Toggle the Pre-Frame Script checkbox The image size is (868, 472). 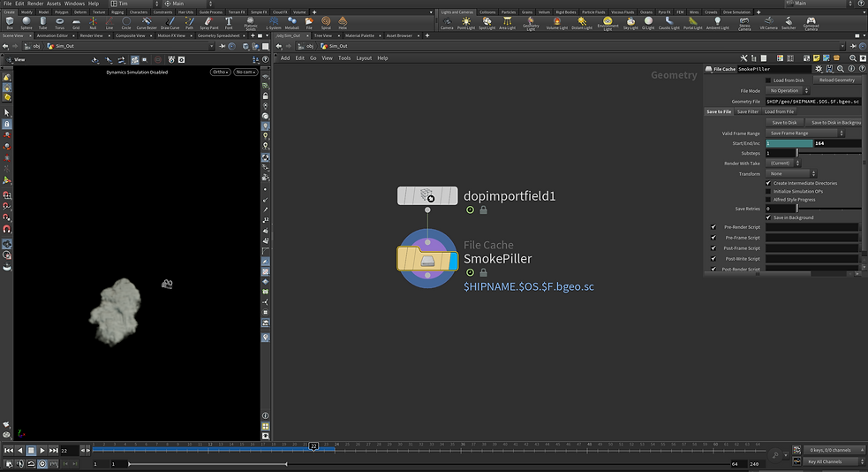(x=713, y=238)
